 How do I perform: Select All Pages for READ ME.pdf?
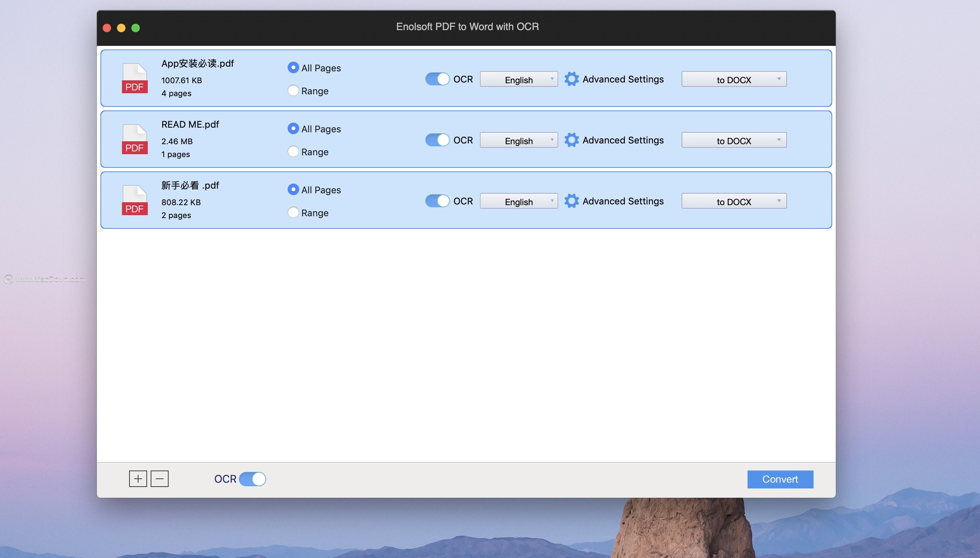point(293,129)
